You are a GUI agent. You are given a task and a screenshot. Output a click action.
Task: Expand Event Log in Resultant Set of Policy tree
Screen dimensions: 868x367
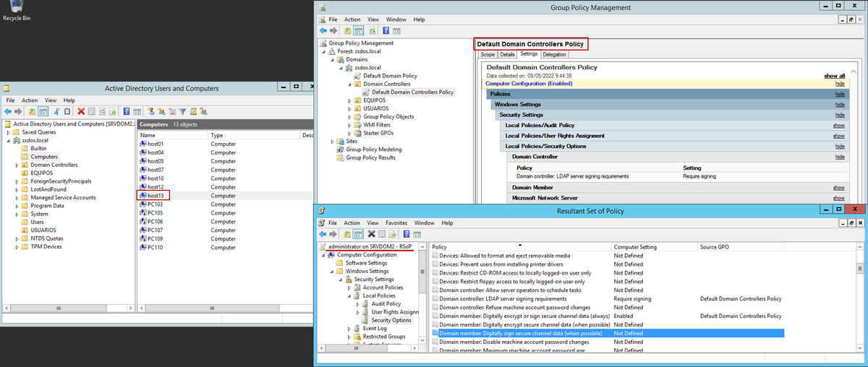coord(349,328)
